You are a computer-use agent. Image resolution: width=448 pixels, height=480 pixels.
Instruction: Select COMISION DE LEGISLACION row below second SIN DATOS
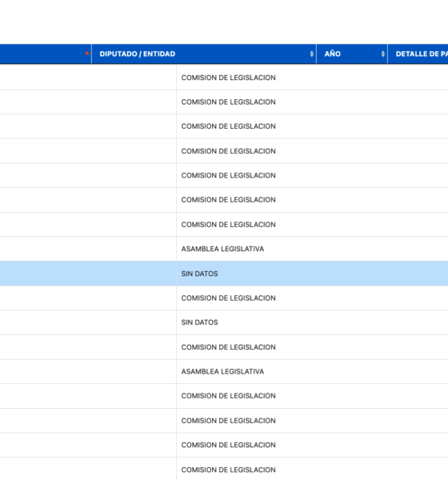[224, 347]
